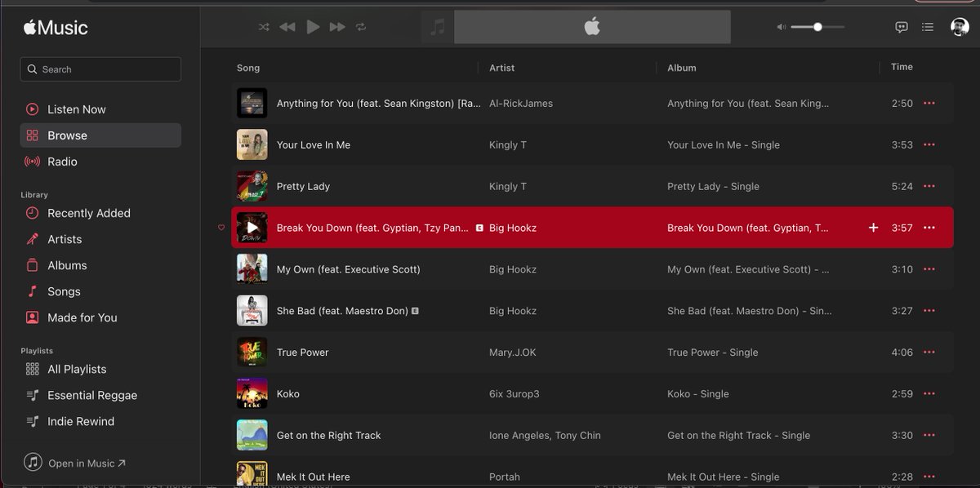Focus the Search field
Screen dimensions: 980x488
pyautogui.click(x=100, y=69)
